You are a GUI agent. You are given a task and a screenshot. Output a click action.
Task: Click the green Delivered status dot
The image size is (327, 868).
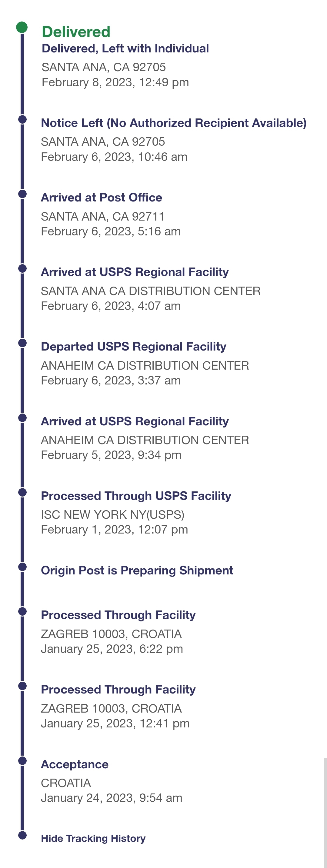point(22,27)
